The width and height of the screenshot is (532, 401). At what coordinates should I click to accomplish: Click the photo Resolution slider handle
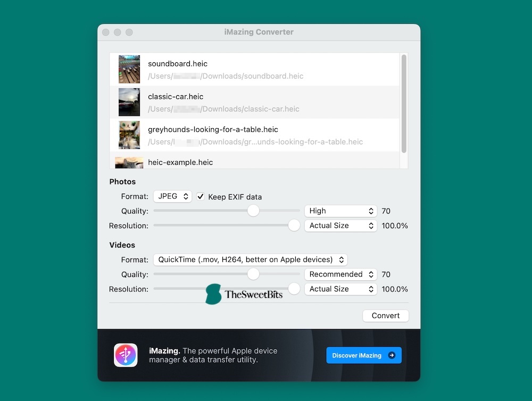click(294, 225)
